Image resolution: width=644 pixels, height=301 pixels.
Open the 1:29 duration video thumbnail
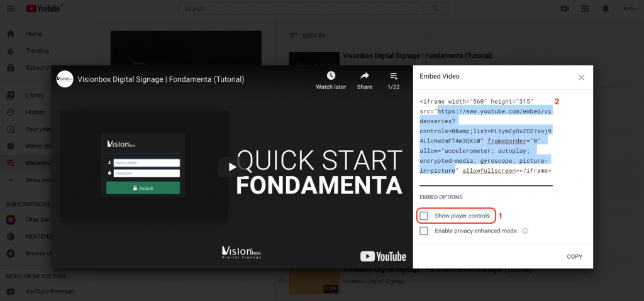pos(314,282)
